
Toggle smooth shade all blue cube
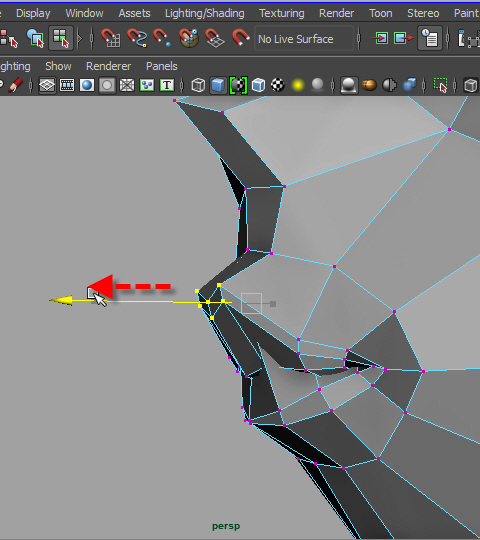pyautogui.click(x=218, y=85)
